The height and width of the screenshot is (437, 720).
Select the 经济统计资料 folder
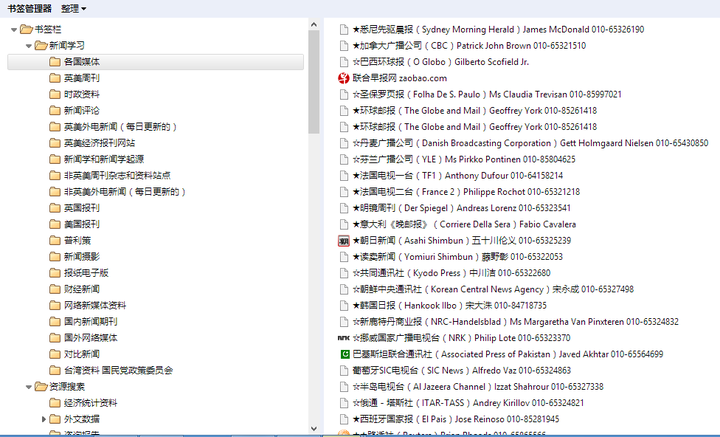pyautogui.click(x=90, y=403)
